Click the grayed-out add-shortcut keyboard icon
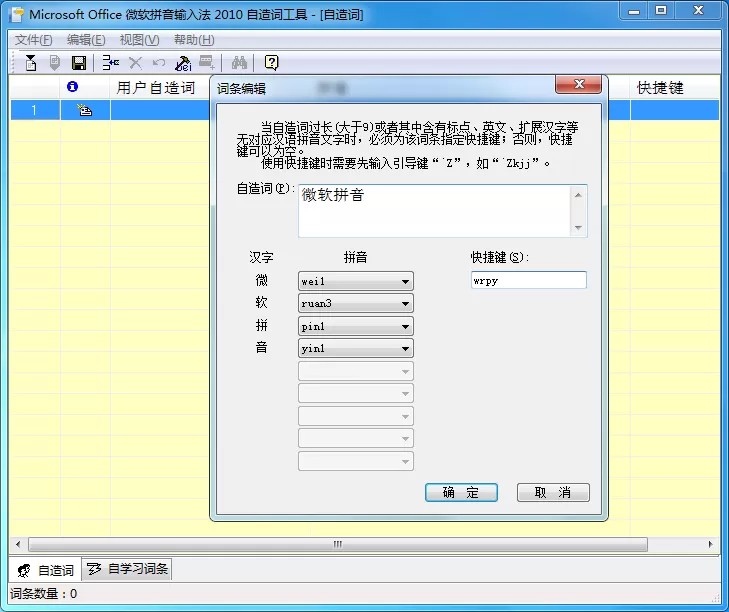 [x=206, y=62]
